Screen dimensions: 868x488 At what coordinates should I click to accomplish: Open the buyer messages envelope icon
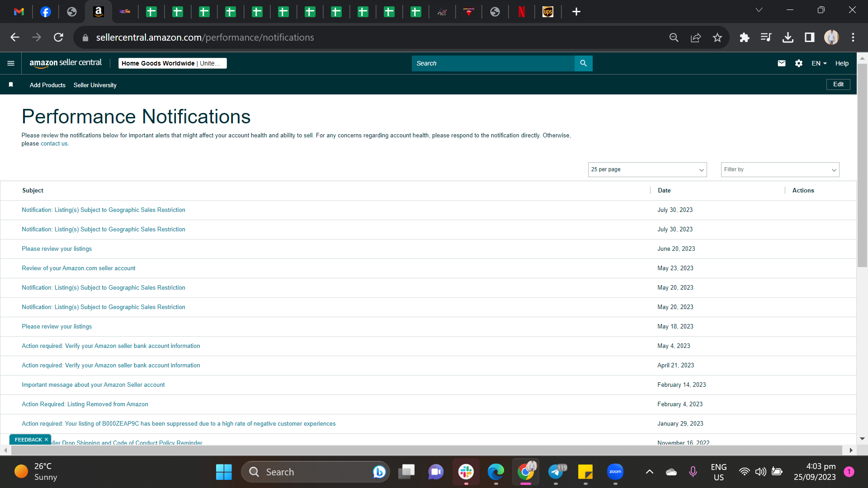782,63
